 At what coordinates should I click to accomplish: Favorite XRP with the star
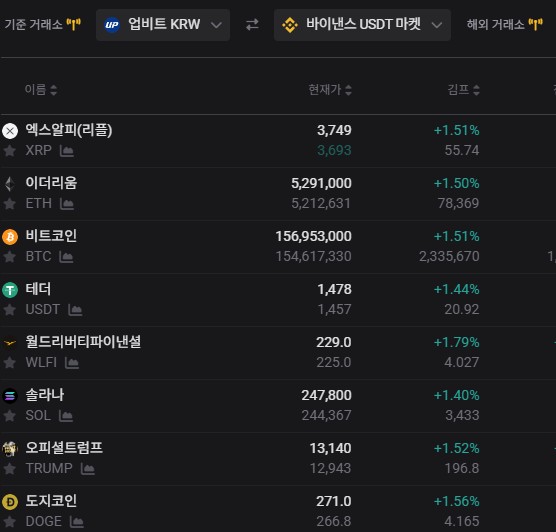coord(10,151)
